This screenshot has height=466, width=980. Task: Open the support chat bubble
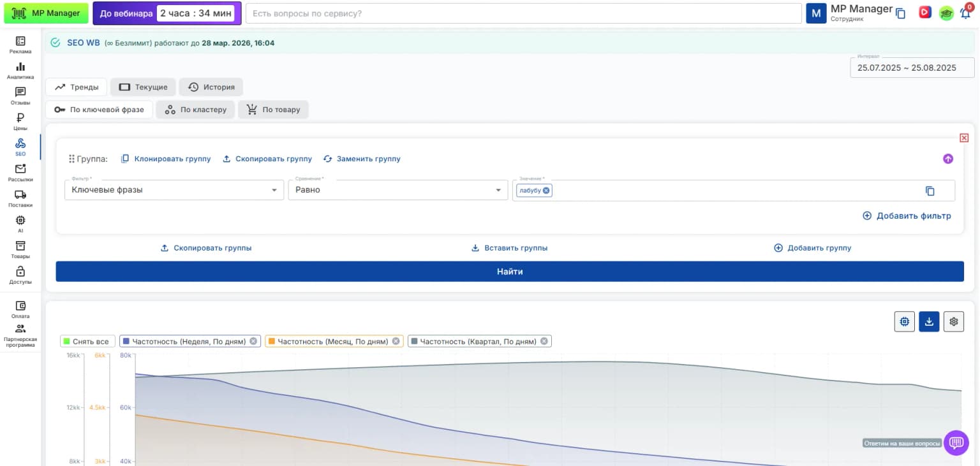(956, 442)
